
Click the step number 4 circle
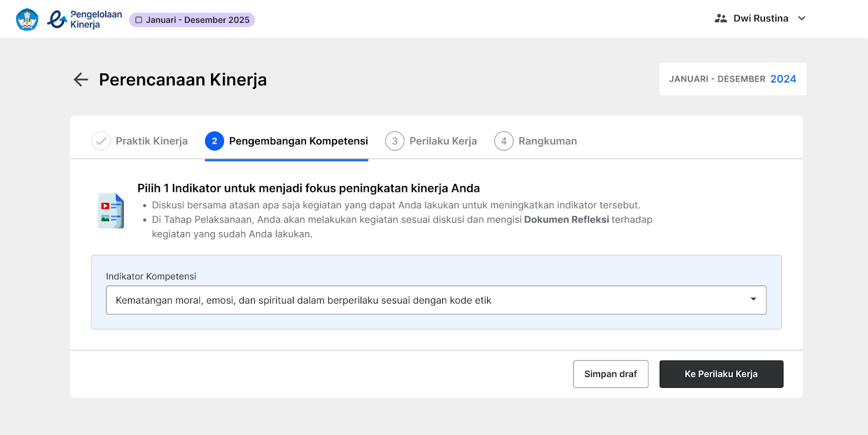click(x=503, y=141)
